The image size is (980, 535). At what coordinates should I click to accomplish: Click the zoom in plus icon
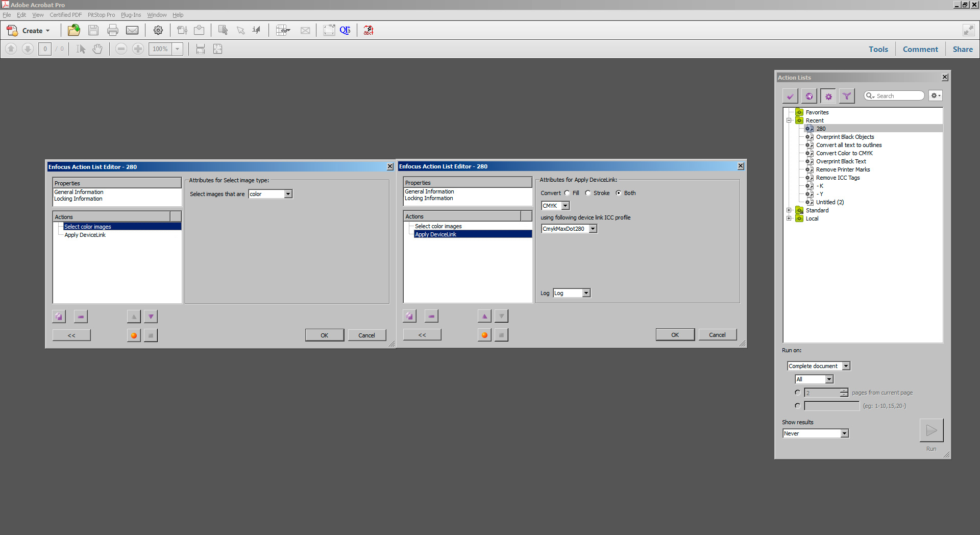coord(138,49)
